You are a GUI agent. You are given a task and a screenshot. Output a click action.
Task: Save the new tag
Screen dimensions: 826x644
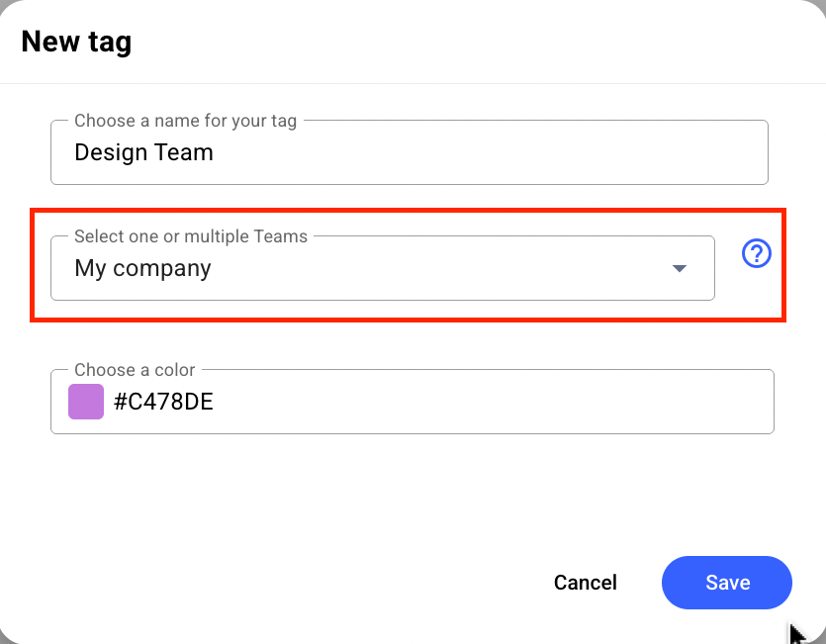727,583
